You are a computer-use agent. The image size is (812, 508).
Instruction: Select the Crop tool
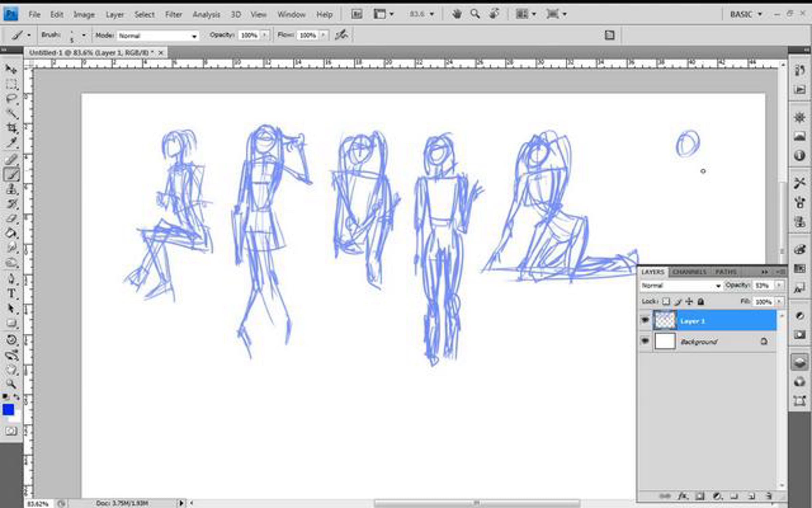[x=12, y=128]
